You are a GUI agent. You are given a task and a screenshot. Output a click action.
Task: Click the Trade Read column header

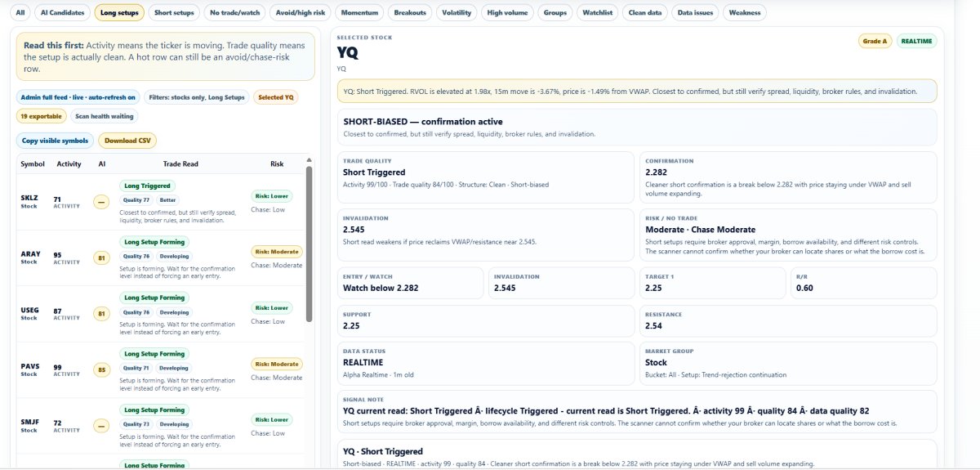pyautogui.click(x=180, y=163)
